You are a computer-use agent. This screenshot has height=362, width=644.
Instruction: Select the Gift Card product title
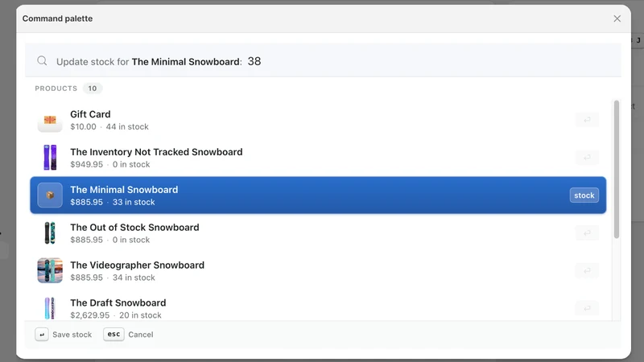coord(90,114)
